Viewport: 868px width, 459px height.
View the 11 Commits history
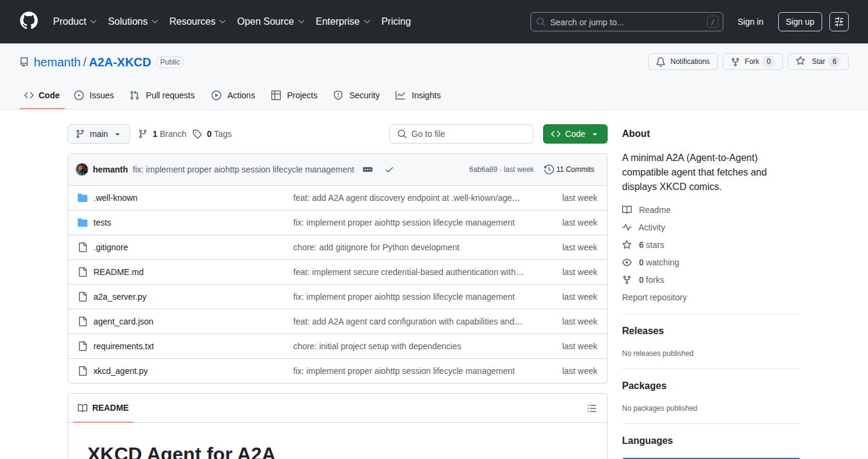coord(569,169)
